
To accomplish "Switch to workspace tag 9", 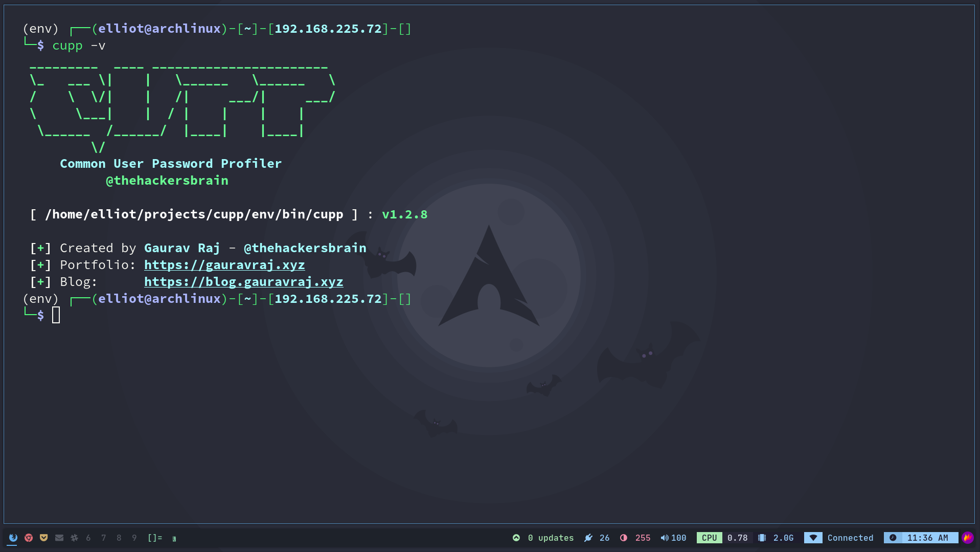I will coord(134,538).
